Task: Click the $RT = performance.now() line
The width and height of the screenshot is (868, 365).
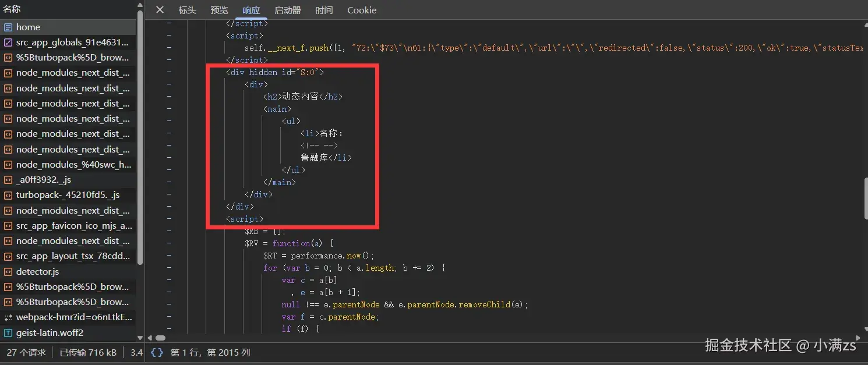Action: (319, 256)
